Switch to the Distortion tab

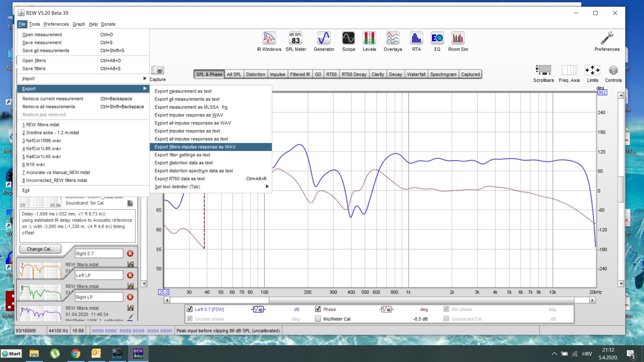(255, 74)
